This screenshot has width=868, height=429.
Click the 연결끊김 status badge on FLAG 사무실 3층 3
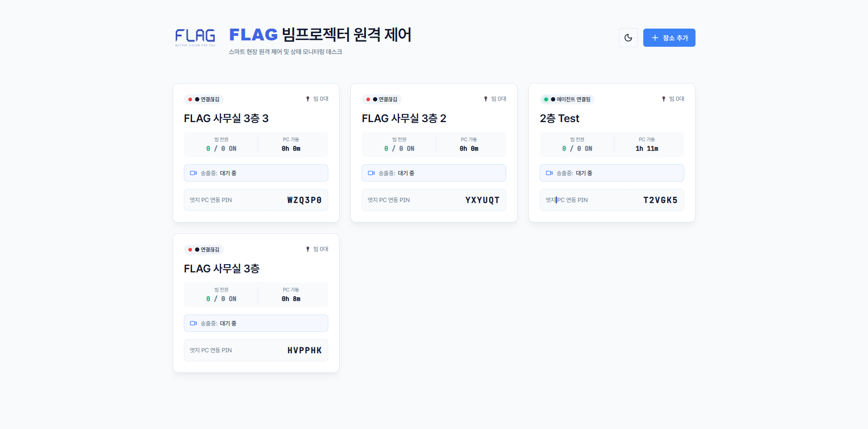[x=204, y=99]
